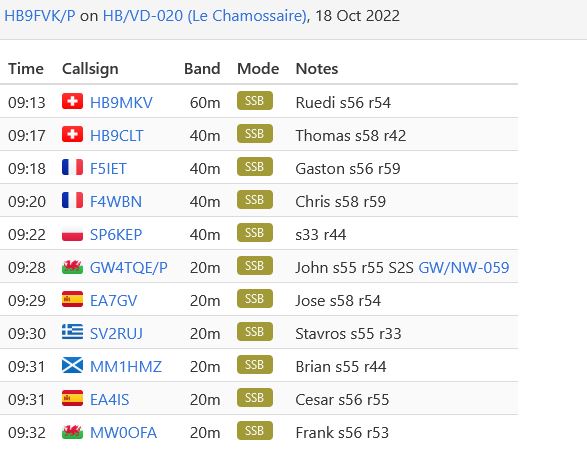The image size is (587, 455).
Task: Click the Spanish flag beside EA7GV
Action: click(72, 300)
